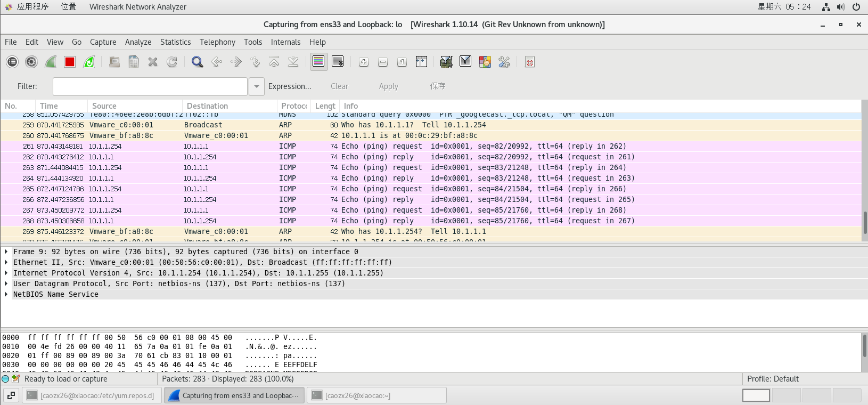Expand User Datagram Protocol row
868x405 pixels.
pyautogui.click(x=6, y=283)
